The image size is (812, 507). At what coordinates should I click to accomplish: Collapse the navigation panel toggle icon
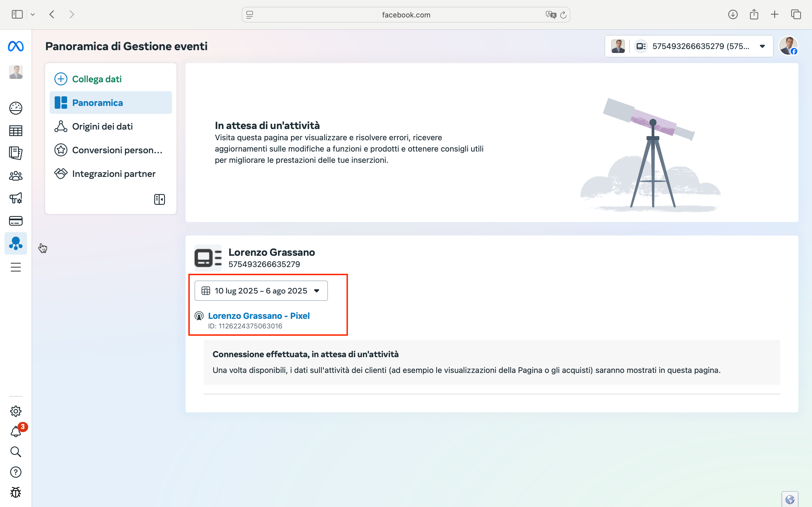(159, 199)
